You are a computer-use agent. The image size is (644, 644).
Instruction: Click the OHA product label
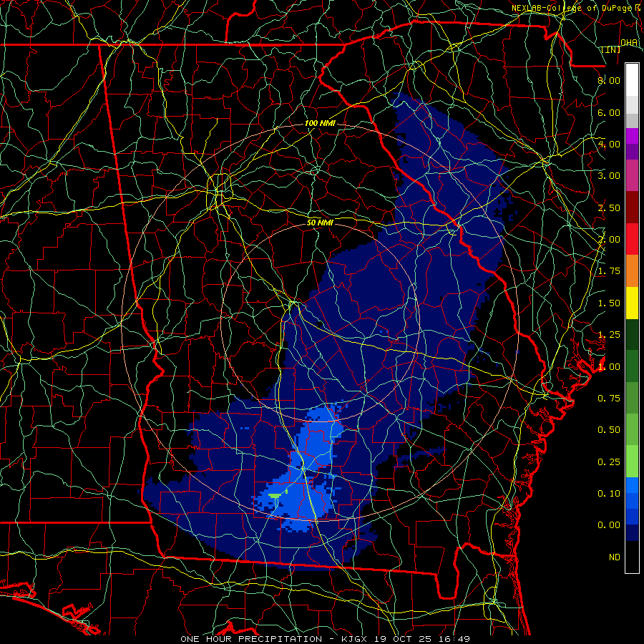[x=629, y=42]
